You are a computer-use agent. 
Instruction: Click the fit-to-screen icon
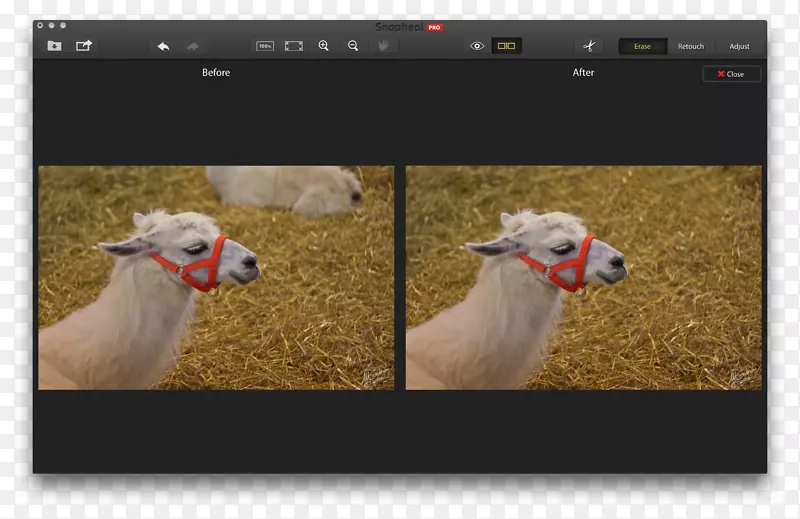(294, 46)
